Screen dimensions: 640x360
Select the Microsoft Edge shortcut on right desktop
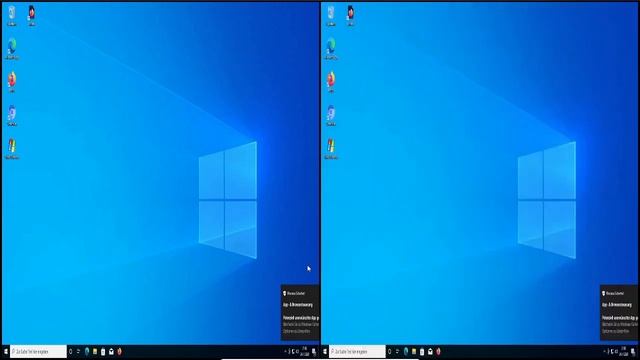coord(331,49)
